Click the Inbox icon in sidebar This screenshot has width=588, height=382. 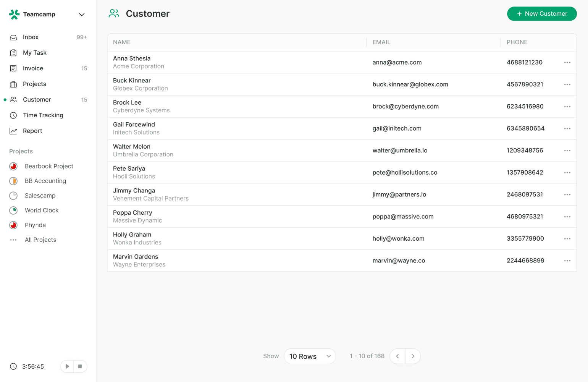pyautogui.click(x=13, y=37)
